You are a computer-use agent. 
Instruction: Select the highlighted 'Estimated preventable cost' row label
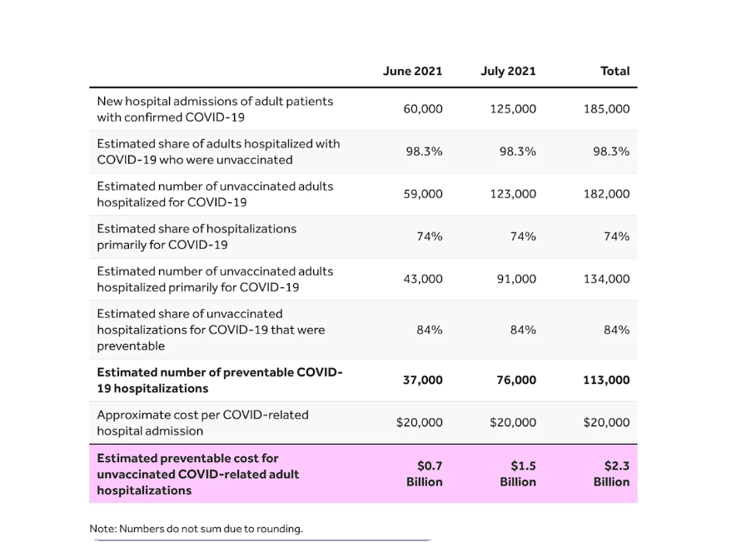tap(198, 474)
